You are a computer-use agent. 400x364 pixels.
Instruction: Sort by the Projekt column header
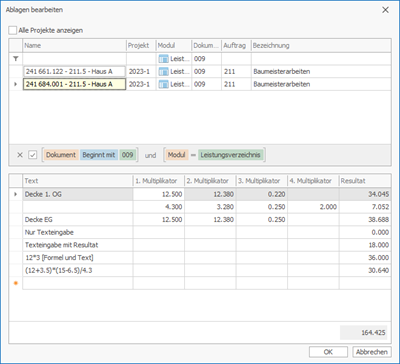coord(141,46)
